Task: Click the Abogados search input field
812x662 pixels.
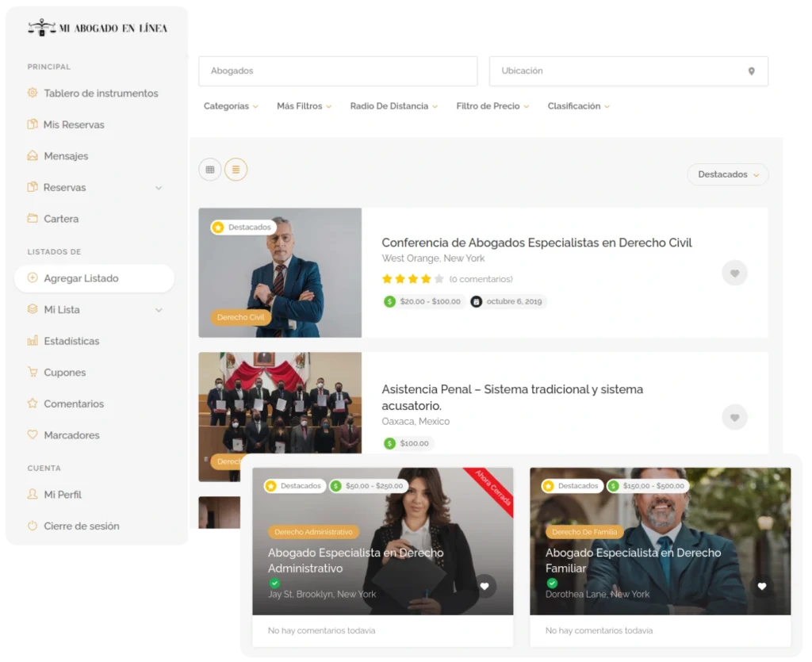Action: click(x=337, y=71)
